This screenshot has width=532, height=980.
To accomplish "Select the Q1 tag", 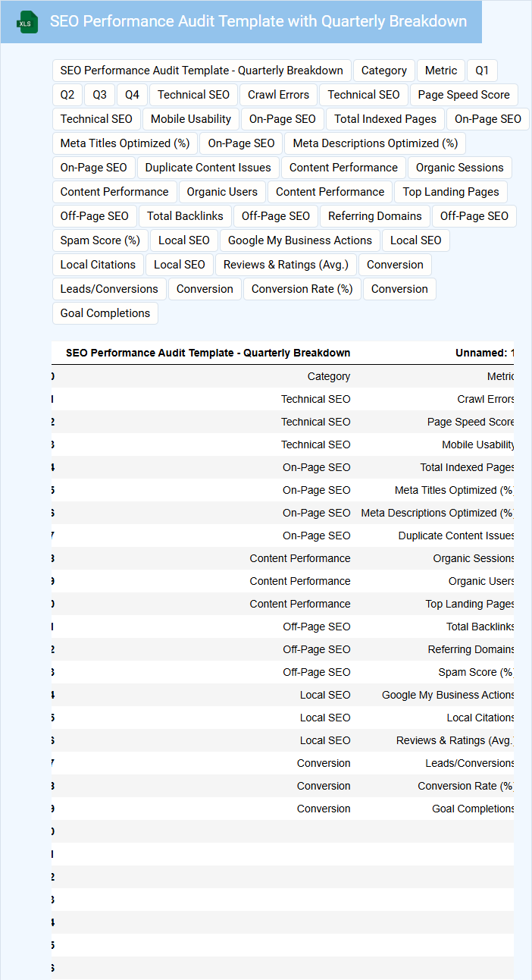I will (x=482, y=71).
